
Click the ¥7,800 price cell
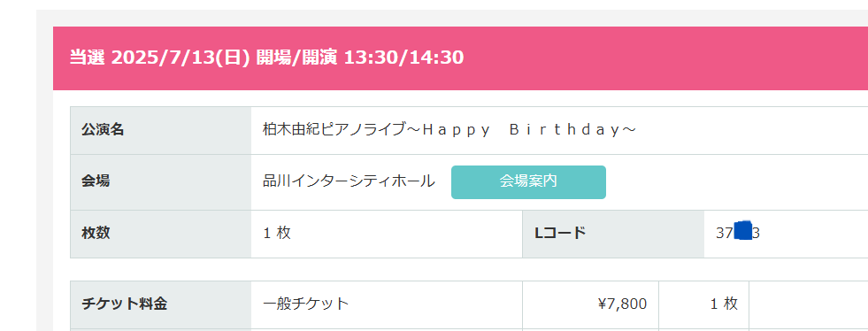590,304
